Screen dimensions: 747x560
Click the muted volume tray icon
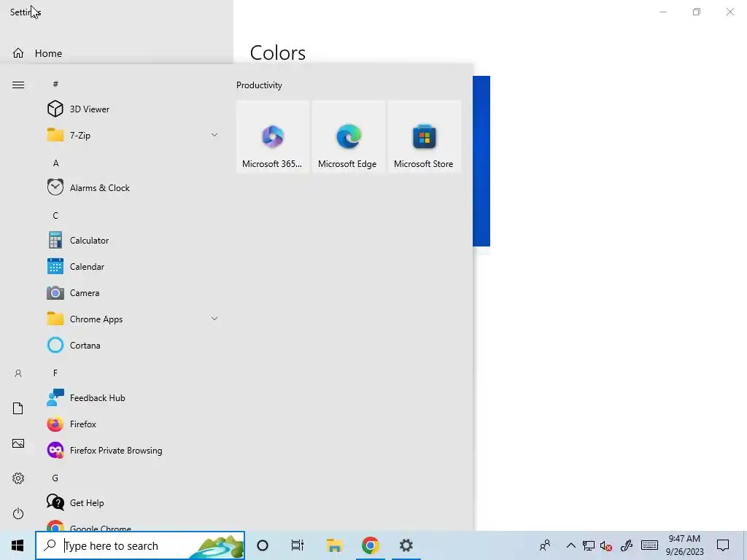click(606, 545)
